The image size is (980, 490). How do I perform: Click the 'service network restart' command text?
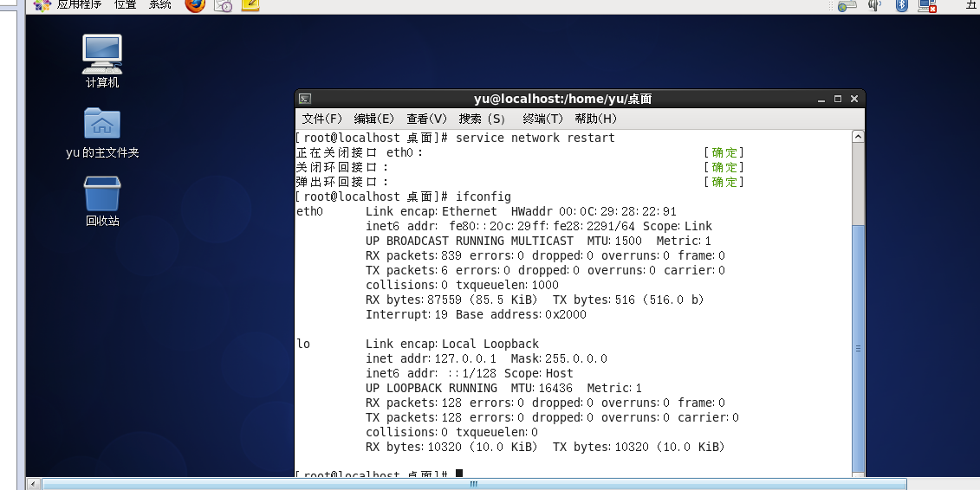click(535, 138)
